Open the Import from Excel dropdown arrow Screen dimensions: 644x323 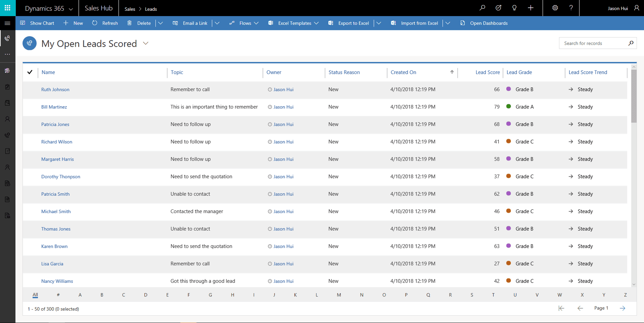[x=448, y=23]
